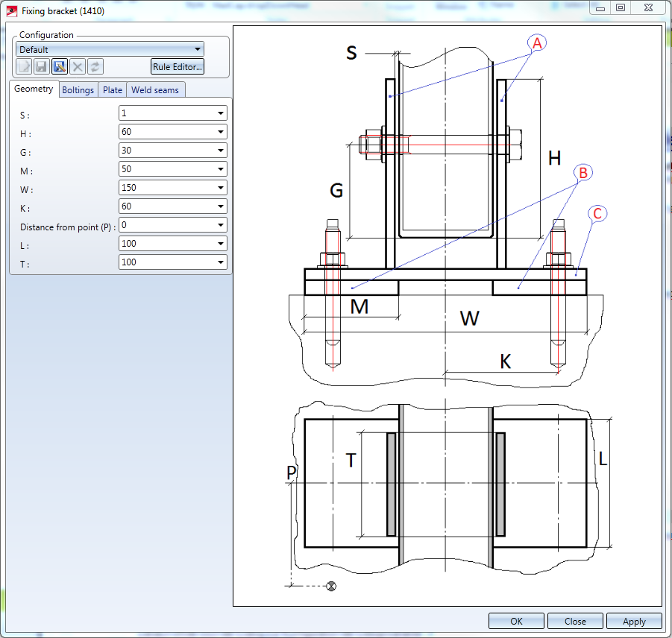Click the Apply button
This screenshot has width=672, height=638.
click(x=634, y=621)
